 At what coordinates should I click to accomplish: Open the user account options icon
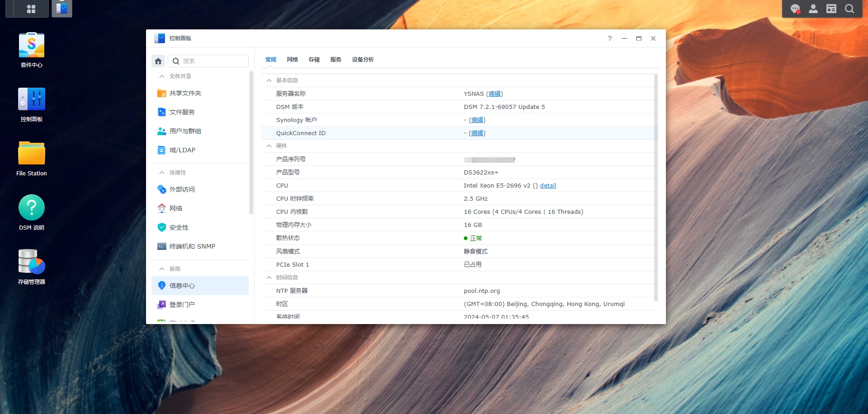pos(813,9)
